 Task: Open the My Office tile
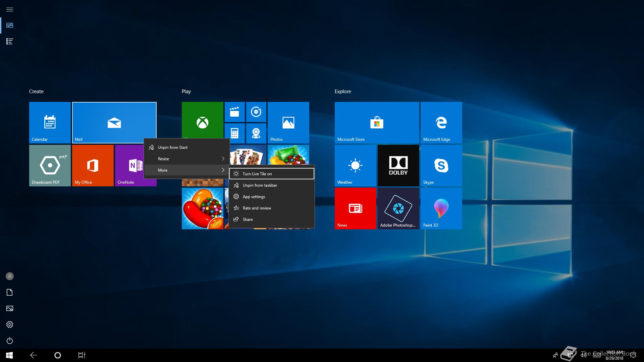click(93, 166)
